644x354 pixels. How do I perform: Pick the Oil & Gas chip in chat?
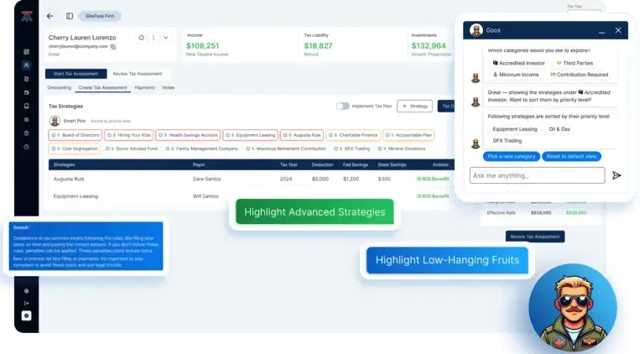559,129
